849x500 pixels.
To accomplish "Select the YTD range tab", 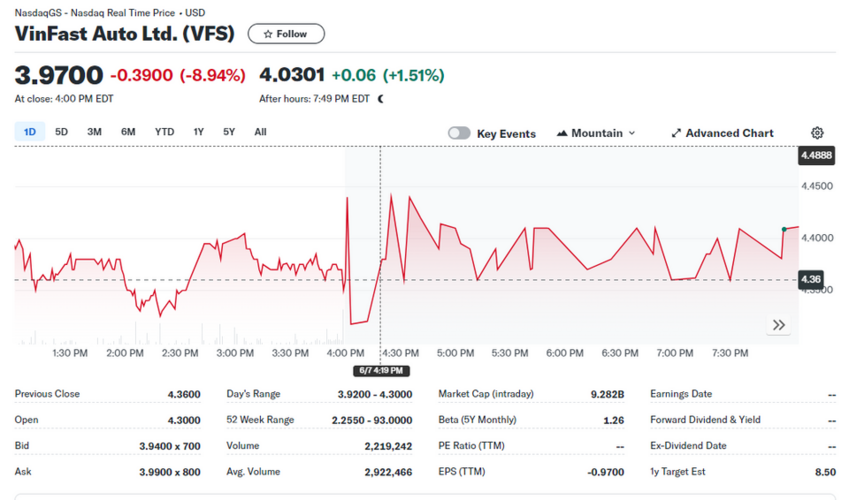I will click(x=164, y=132).
